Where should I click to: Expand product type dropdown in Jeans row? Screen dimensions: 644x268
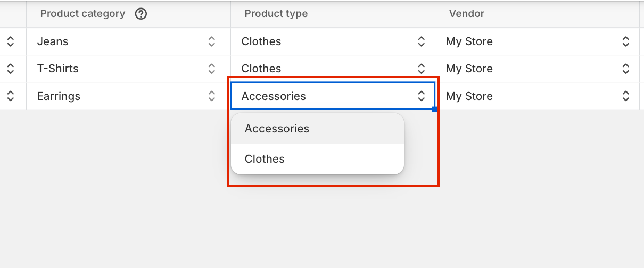pyautogui.click(x=422, y=41)
